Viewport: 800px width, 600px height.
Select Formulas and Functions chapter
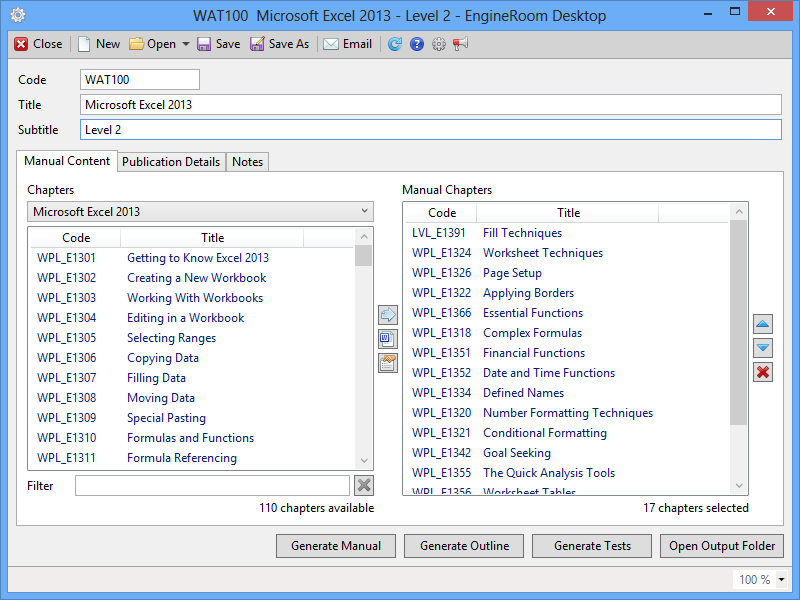192,437
